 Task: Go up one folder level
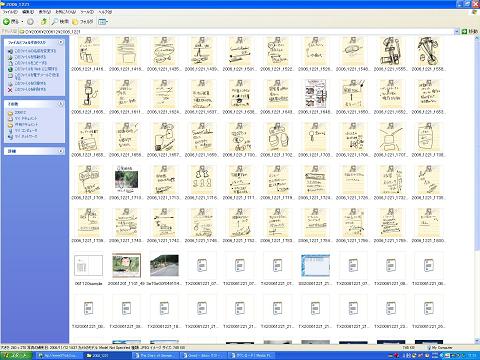[x=44, y=22]
